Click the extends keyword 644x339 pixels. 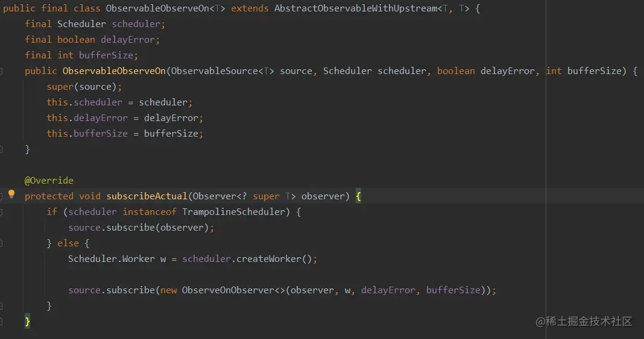coord(250,8)
